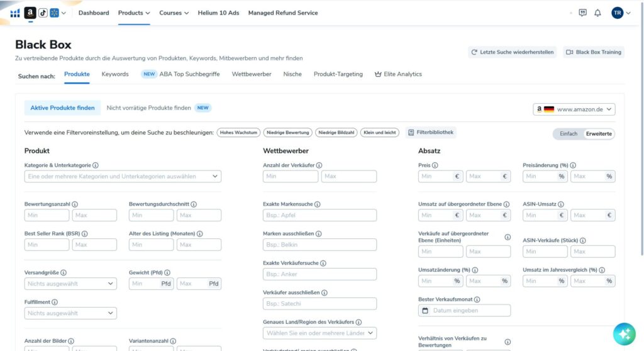Image resolution: width=644 pixels, height=351 pixels.
Task: Select Aktive Produkte finden
Action: pos(62,108)
